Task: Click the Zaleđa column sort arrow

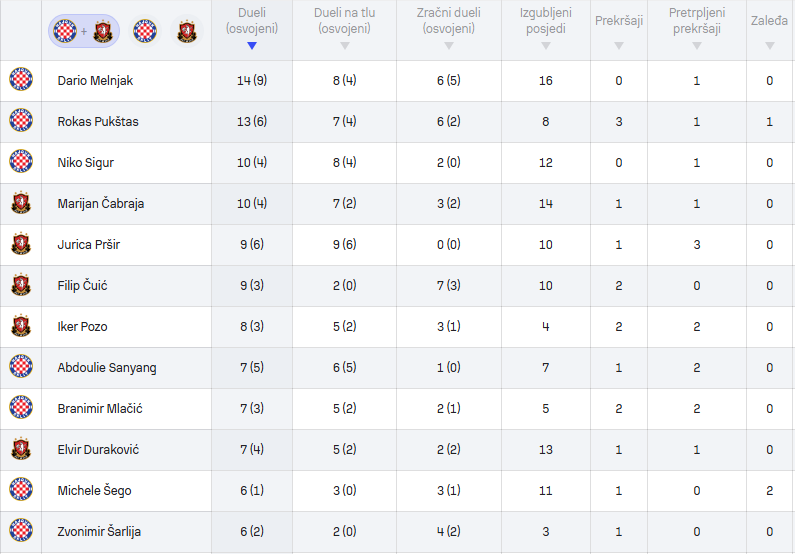Action: (x=770, y=46)
